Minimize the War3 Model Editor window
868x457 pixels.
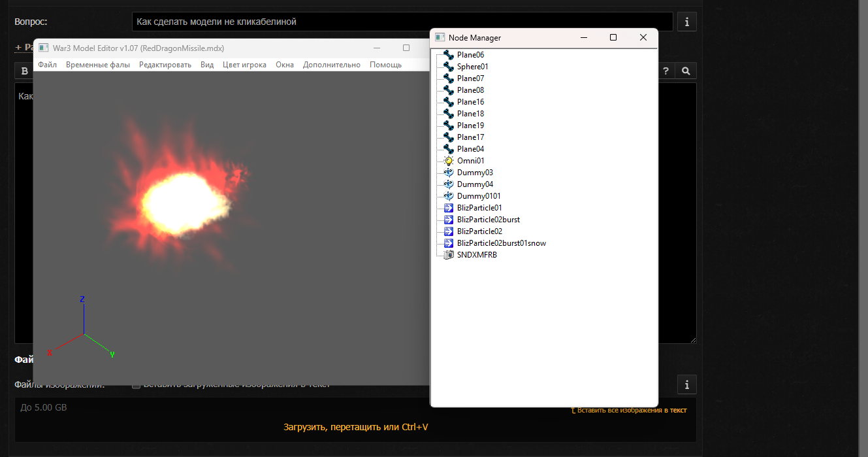377,48
